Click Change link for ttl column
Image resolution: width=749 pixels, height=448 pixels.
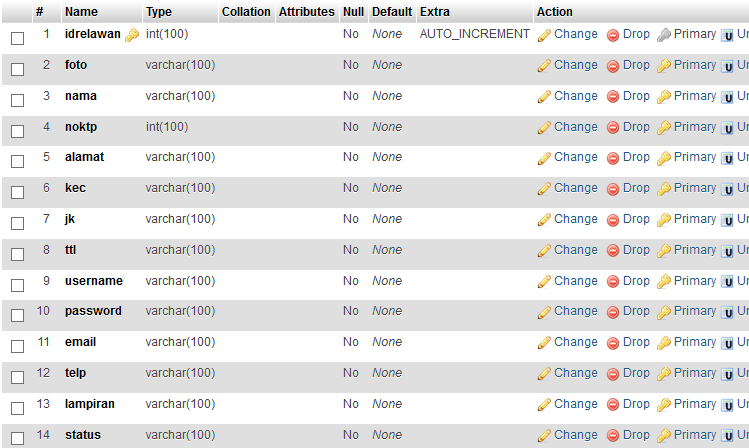[575, 250]
